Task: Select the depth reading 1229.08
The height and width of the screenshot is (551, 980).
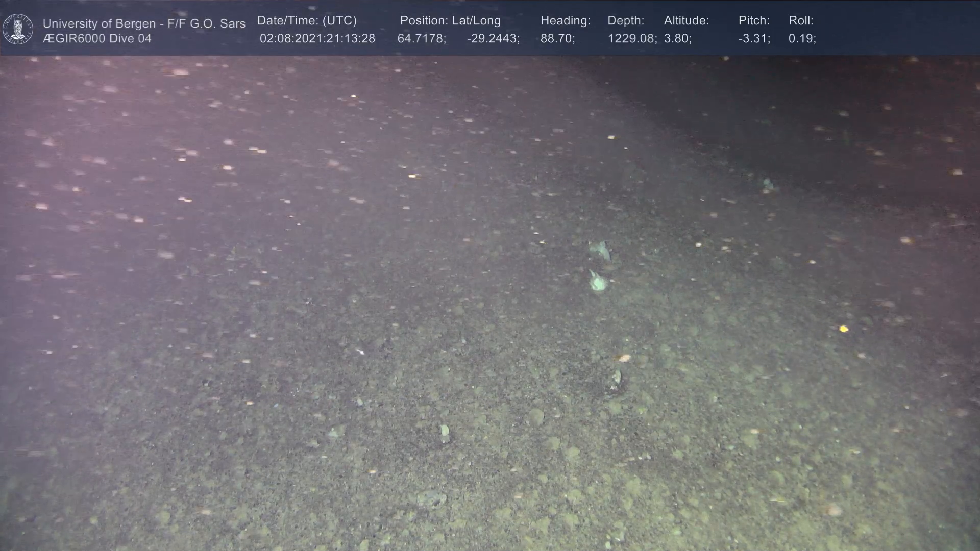Action: [632, 39]
